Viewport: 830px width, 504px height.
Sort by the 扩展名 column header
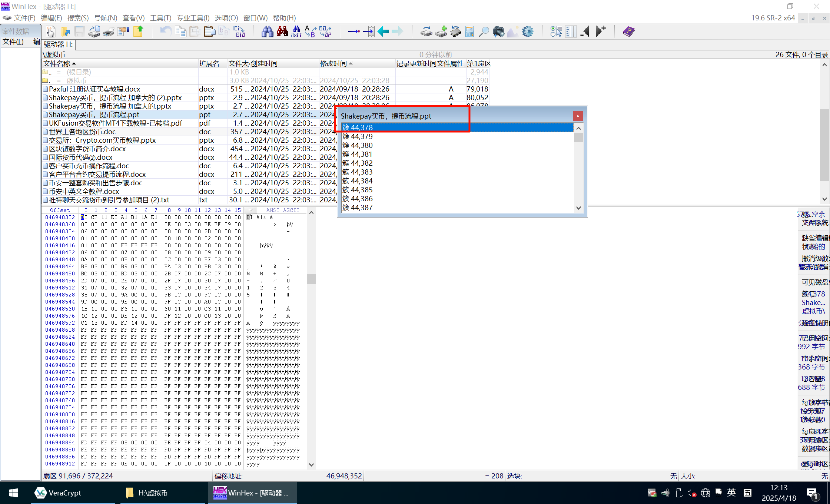[x=213, y=64]
